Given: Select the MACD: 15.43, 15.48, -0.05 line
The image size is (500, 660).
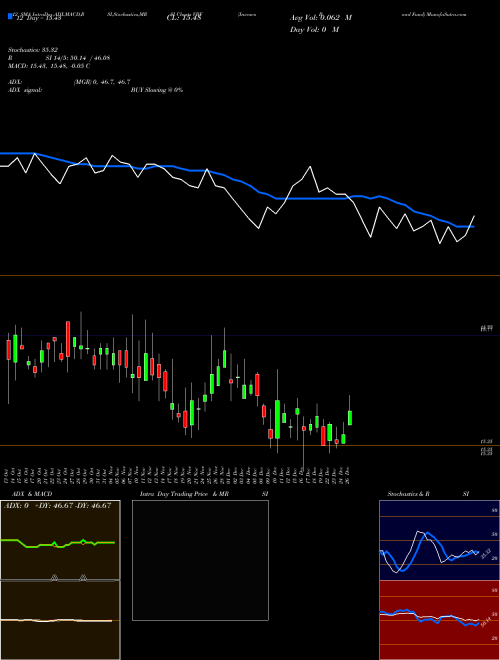Looking at the screenshot, I should point(49,66).
